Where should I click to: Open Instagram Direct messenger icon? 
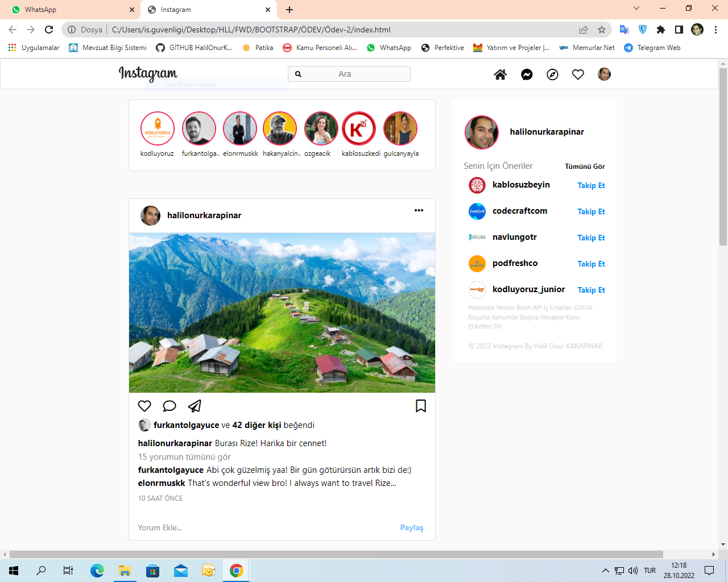(526, 74)
